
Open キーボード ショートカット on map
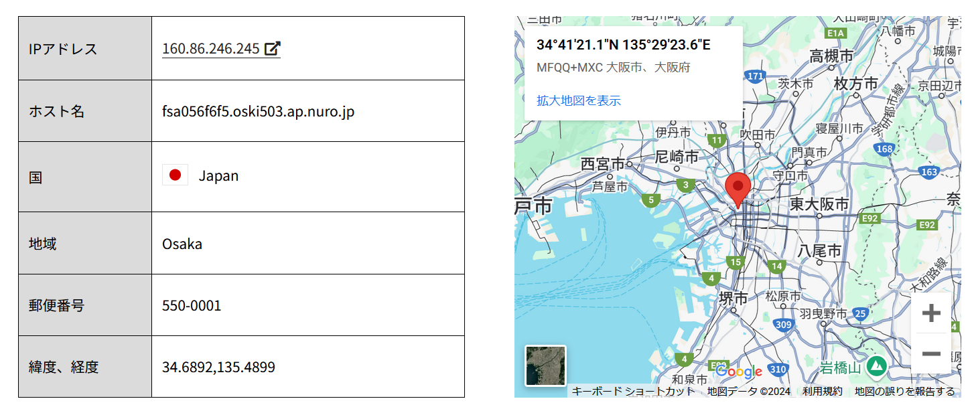(x=633, y=392)
